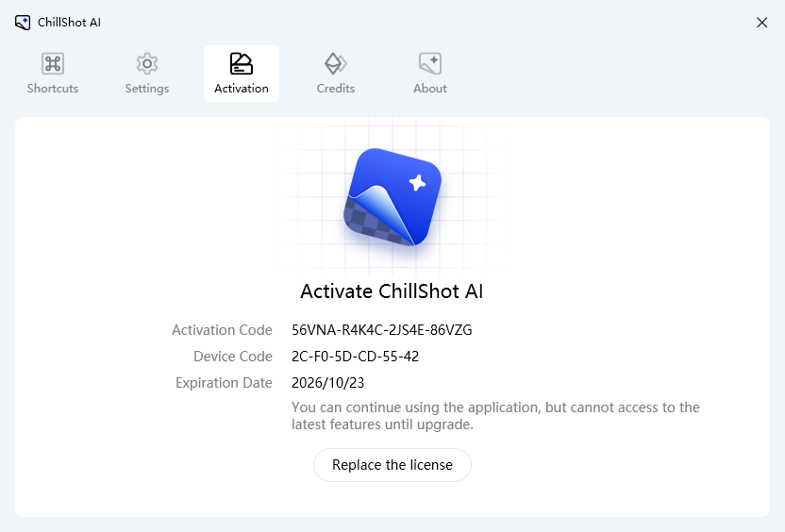Open the Credits tab
This screenshot has width=785, height=532.
coord(336,74)
